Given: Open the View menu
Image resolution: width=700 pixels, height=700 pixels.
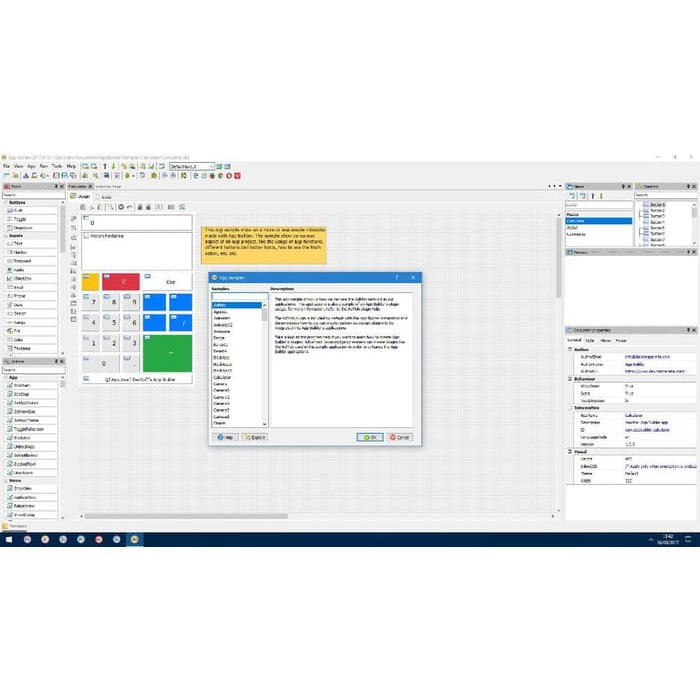Looking at the screenshot, I should (18, 166).
